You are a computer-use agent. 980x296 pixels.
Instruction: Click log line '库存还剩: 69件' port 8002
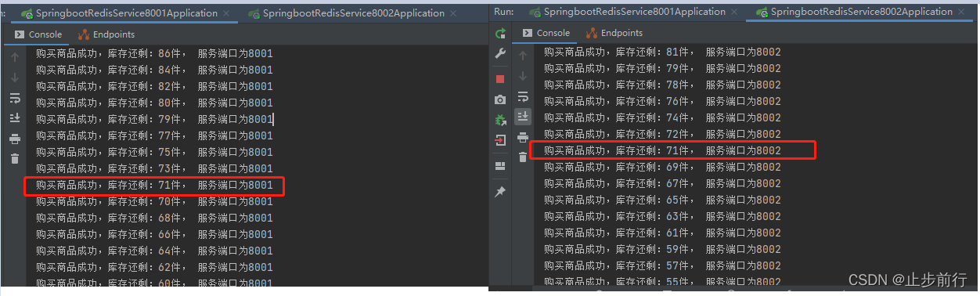tap(662, 167)
